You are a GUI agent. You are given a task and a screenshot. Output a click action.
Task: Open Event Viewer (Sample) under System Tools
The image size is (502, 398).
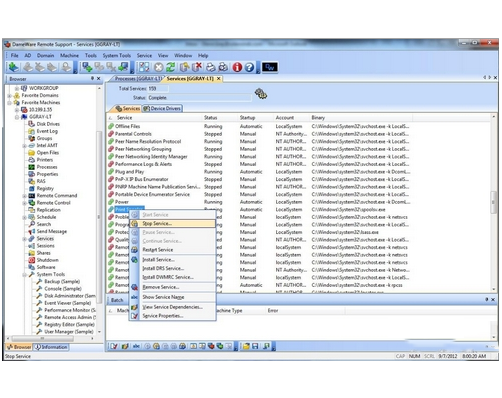[x=67, y=303]
